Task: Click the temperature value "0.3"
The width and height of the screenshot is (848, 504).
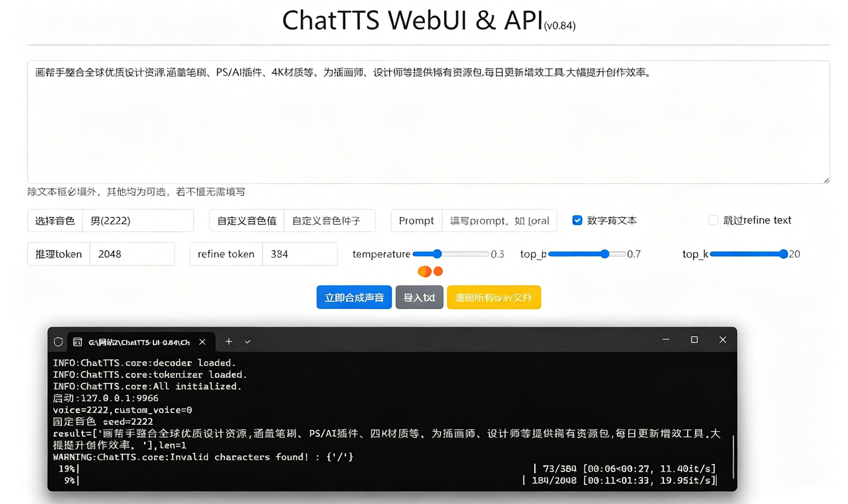Action: click(x=497, y=254)
